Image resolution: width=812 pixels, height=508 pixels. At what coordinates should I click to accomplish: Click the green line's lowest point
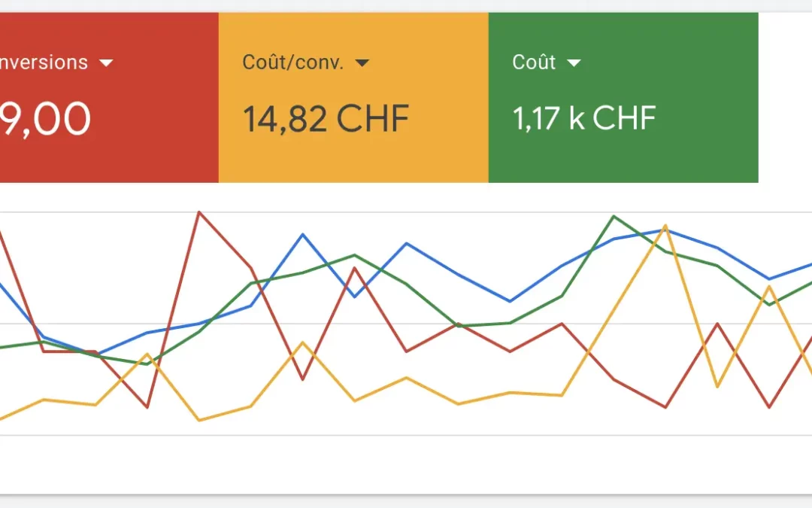(147, 364)
